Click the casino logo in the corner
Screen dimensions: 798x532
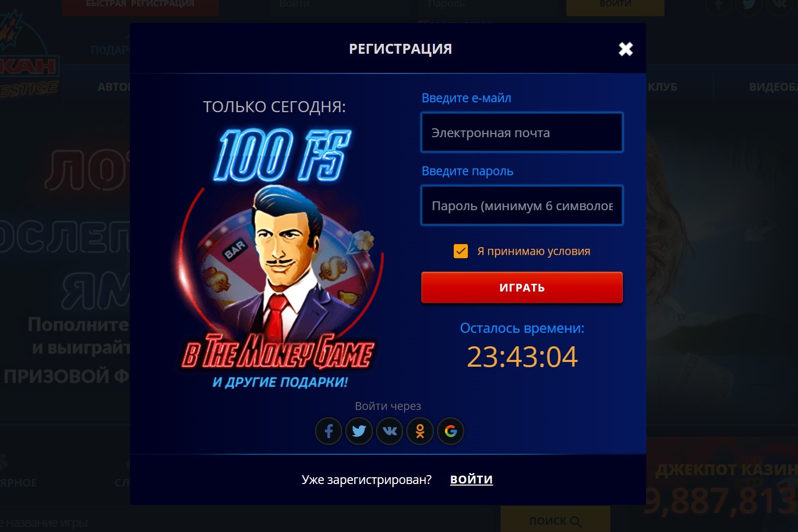point(29,57)
